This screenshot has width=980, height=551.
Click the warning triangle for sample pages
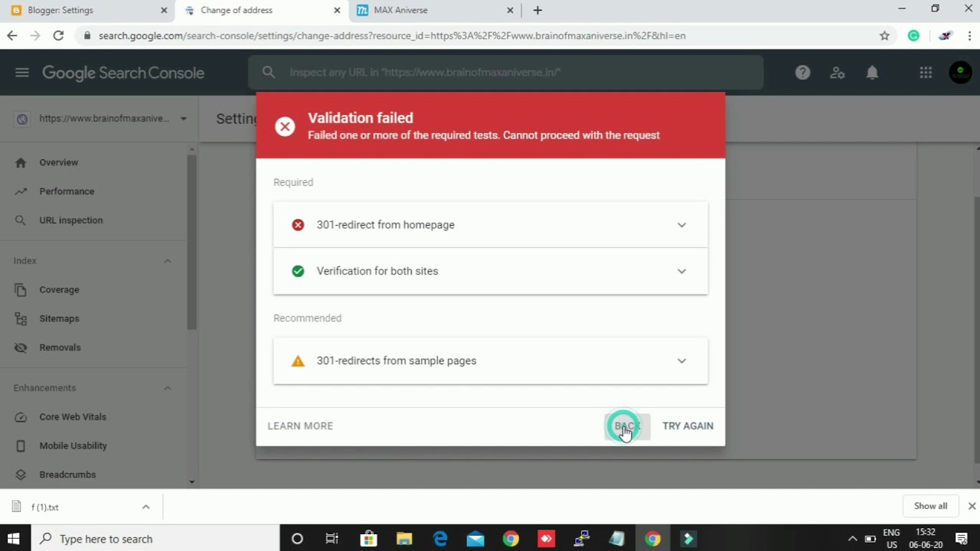(298, 361)
